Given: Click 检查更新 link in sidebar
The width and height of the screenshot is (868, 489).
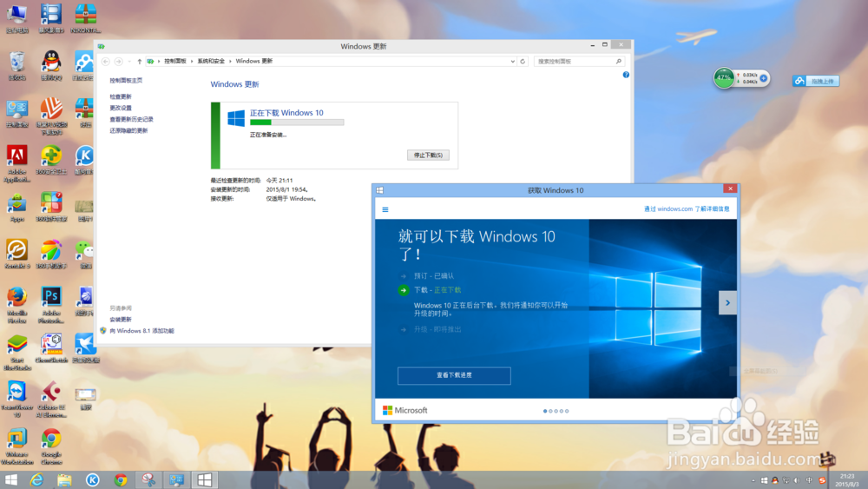Looking at the screenshot, I should [x=120, y=97].
